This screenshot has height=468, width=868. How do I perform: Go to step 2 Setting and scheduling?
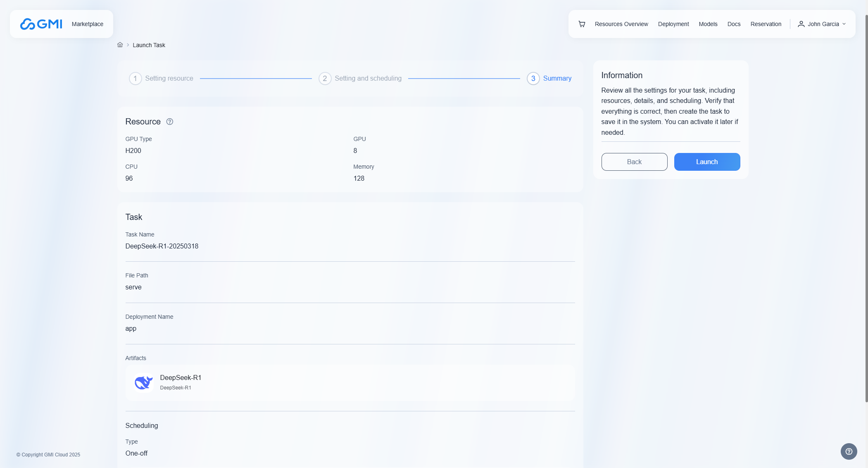tap(360, 78)
